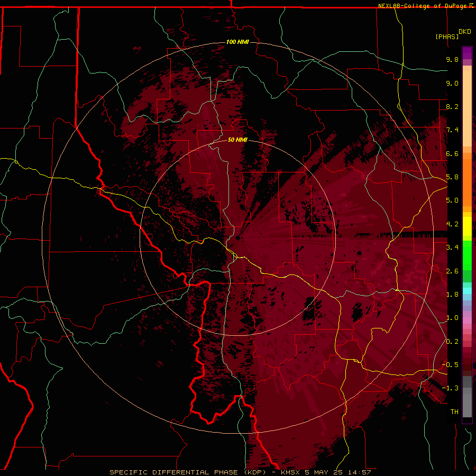Click the 4.2 value on the color scale
The width and height of the screenshot is (476, 476).
click(x=452, y=224)
